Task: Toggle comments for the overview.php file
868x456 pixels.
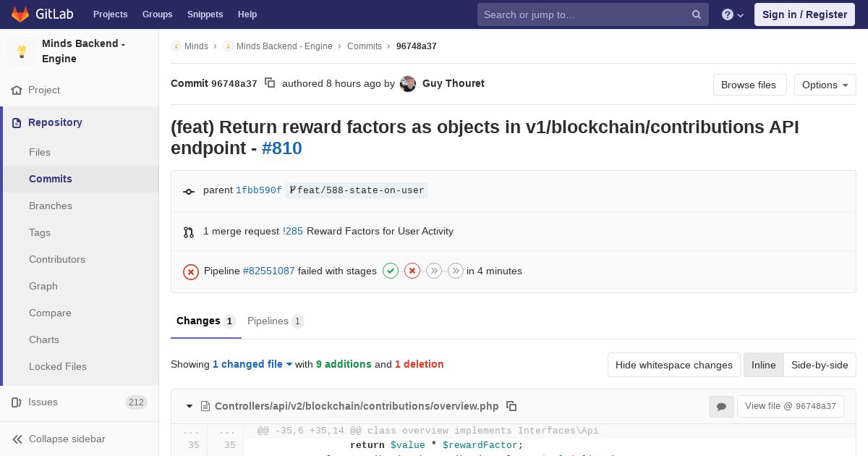Action: tap(721, 407)
